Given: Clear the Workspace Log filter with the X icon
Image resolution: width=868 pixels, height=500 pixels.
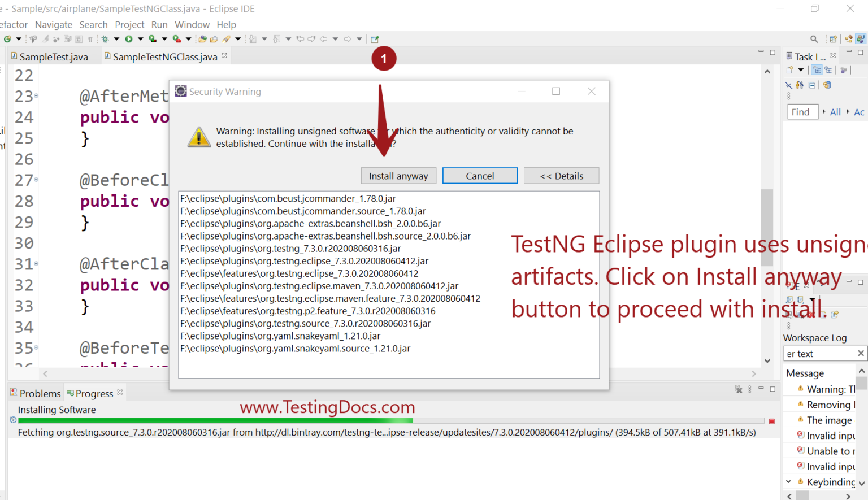Looking at the screenshot, I should tap(860, 353).
